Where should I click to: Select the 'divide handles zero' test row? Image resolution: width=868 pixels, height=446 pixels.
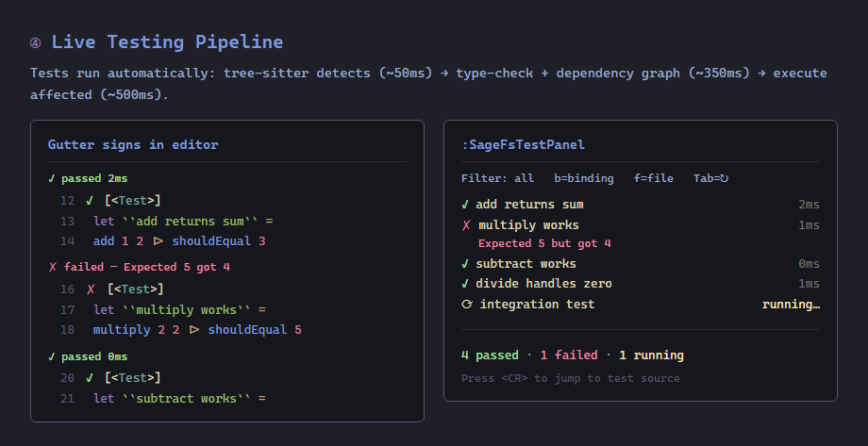(641, 284)
